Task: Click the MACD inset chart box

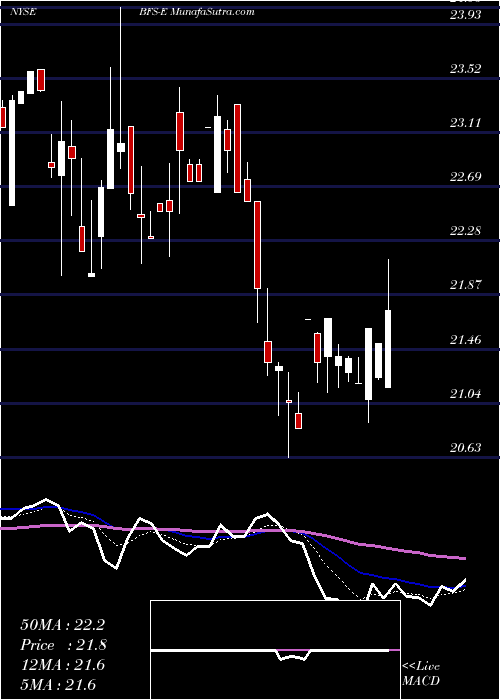Action: [x=275, y=650]
